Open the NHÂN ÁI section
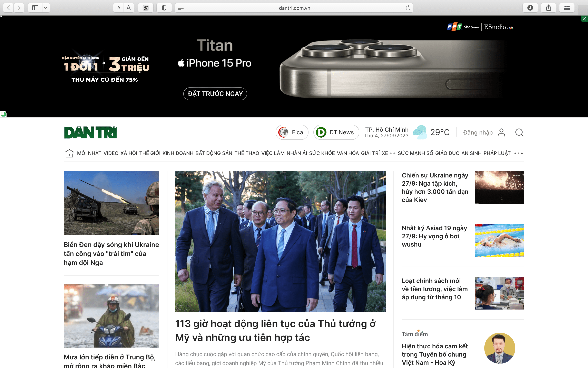 coord(297,153)
